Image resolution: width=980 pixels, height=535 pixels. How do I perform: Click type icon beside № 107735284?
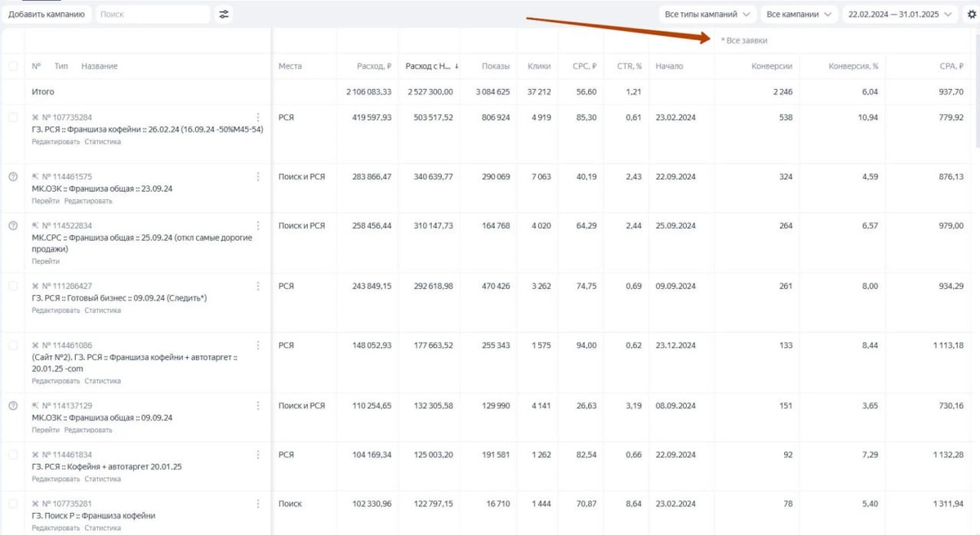coord(35,118)
